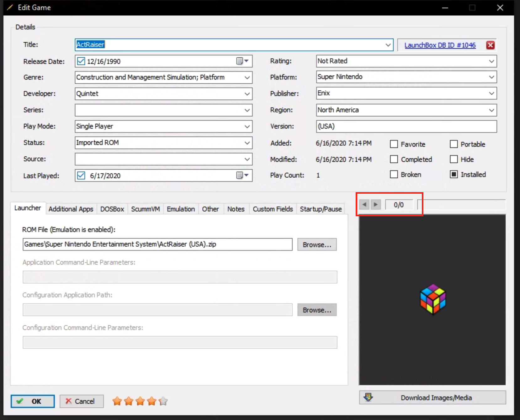520x420 pixels.
Task: Select the Launcher tab
Action: coord(28,208)
